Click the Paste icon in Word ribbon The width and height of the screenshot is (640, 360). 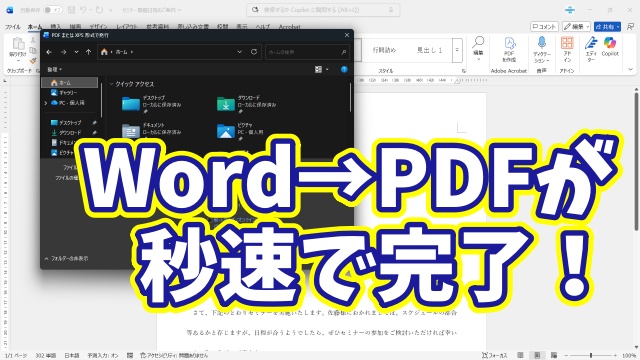[x=18, y=44]
